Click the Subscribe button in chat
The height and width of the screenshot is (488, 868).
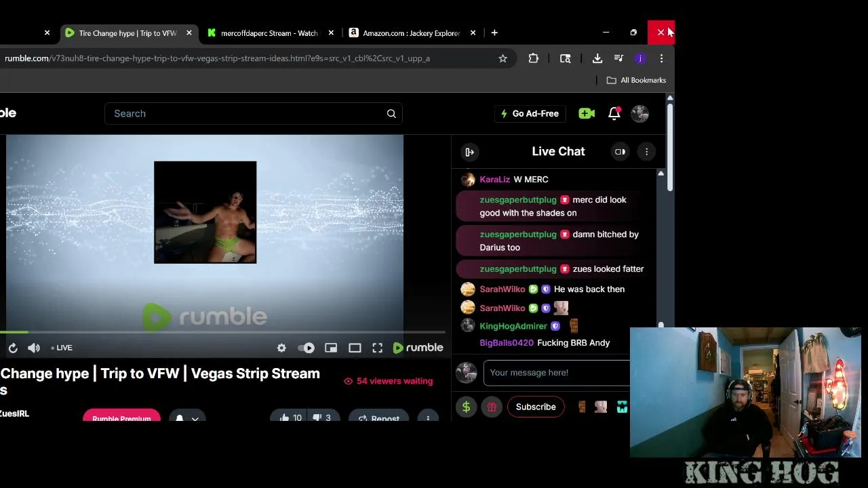[x=536, y=407]
